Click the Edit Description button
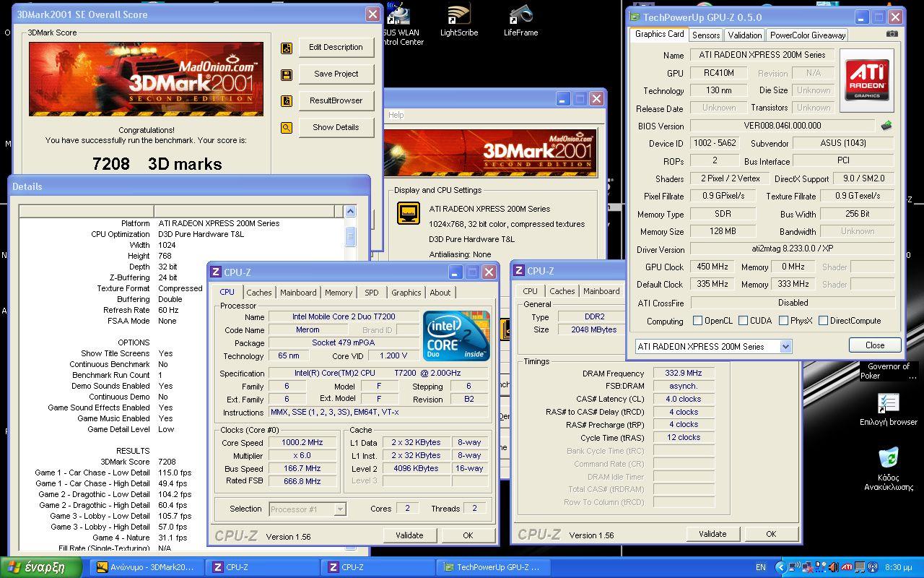The image size is (924, 578). pos(336,48)
